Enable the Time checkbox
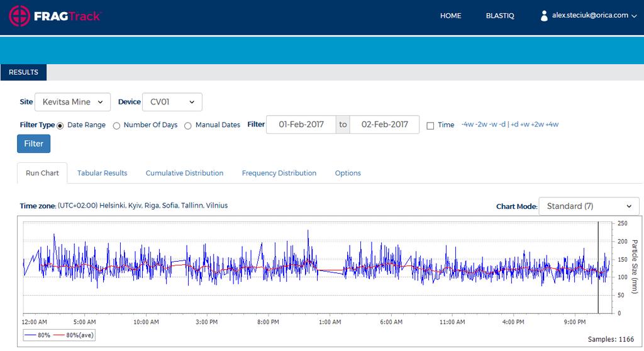Image resolution: width=644 pixels, height=351 pixels. pyautogui.click(x=430, y=126)
